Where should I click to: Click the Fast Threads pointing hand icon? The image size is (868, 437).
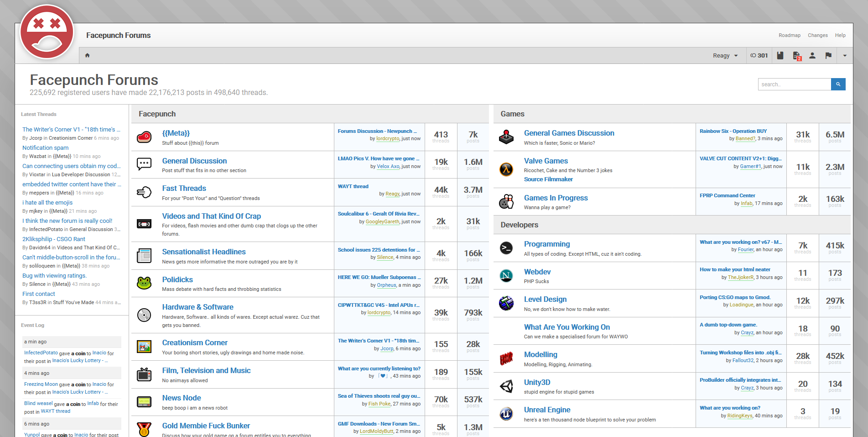click(x=144, y=192)
